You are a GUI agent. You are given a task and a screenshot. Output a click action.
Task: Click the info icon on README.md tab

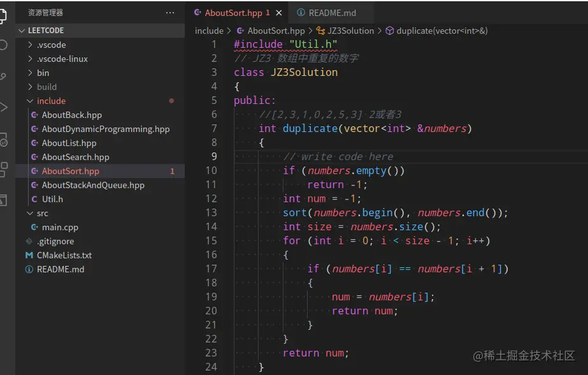click(301, 12)
